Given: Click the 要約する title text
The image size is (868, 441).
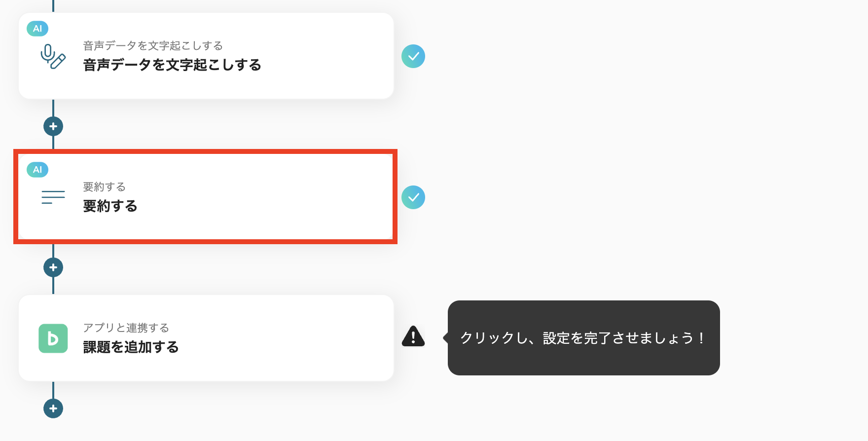Looking at the screenshot, I should pos(109,207).
